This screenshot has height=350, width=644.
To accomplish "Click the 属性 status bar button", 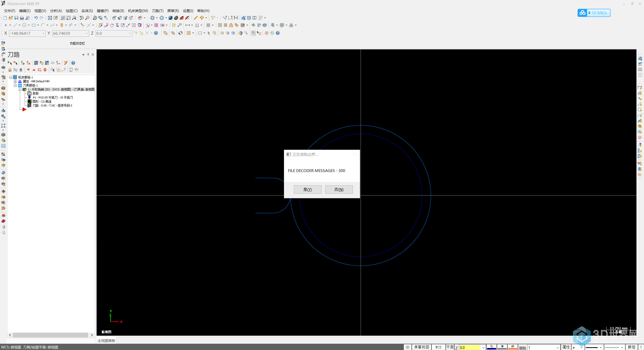I will pyautogui.click(x=566, y=347).
